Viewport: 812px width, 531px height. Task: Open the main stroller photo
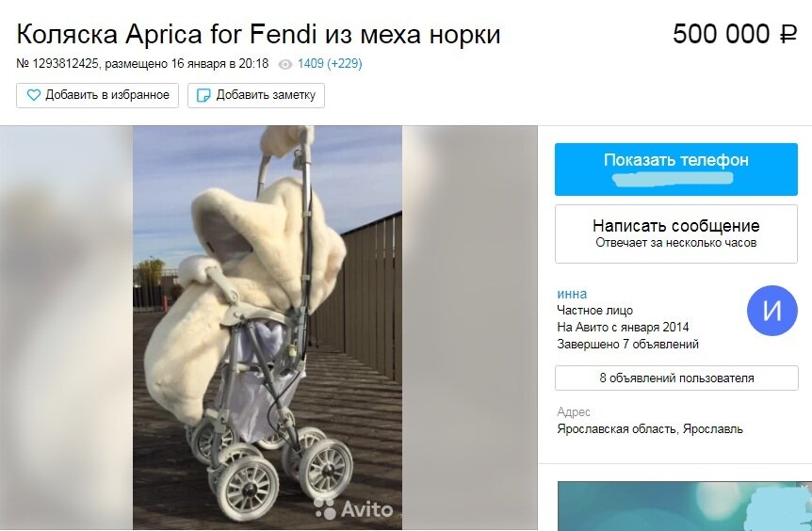(x=268, y=328)
